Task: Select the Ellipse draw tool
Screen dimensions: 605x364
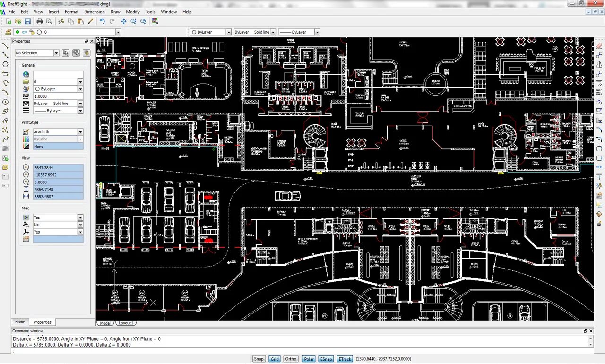Action: (6, 112)
